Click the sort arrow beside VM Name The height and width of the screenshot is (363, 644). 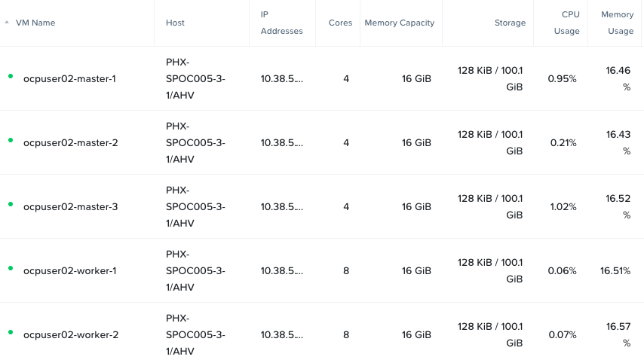[7, 23]
